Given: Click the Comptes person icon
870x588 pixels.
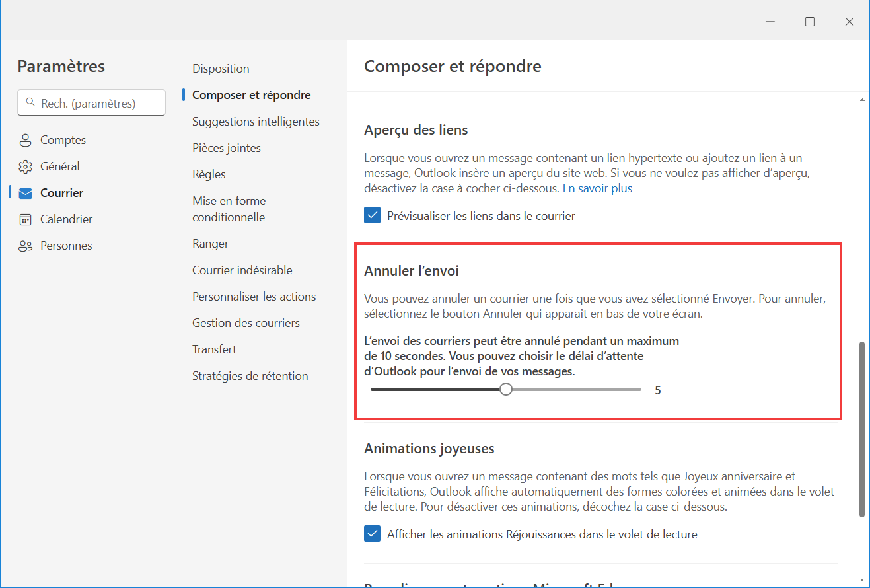Looking at the screenshot, I should pos(26,140).
